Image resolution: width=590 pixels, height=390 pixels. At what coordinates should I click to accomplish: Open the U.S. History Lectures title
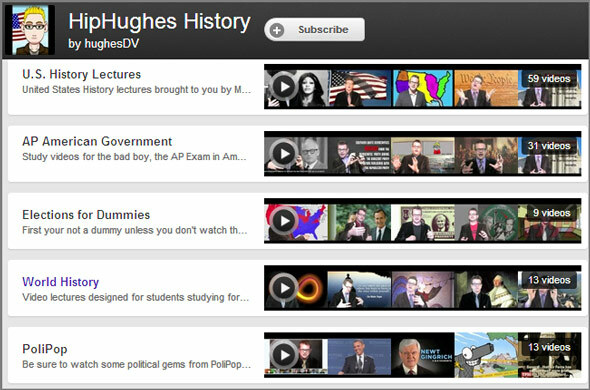tap(82, 74)
